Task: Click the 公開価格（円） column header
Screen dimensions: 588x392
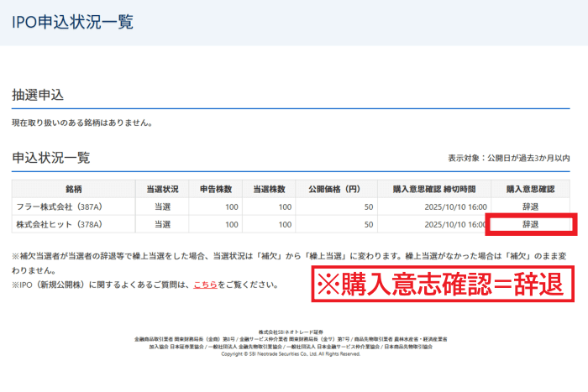Action: [x=334, y=189]
